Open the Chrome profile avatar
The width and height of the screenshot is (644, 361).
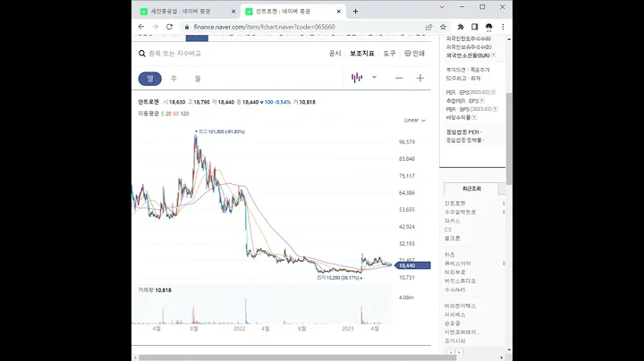pyautogui.click(x=488, y=27)
